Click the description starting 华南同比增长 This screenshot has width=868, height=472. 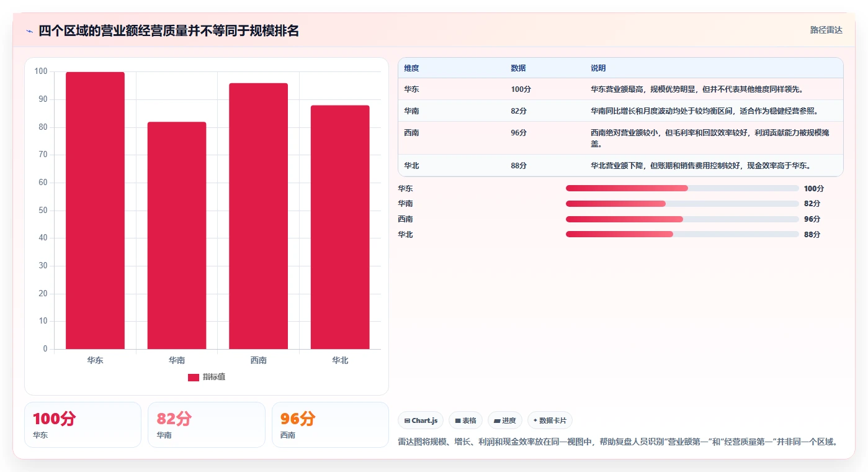pyautogui.click(x=705, y=111)
